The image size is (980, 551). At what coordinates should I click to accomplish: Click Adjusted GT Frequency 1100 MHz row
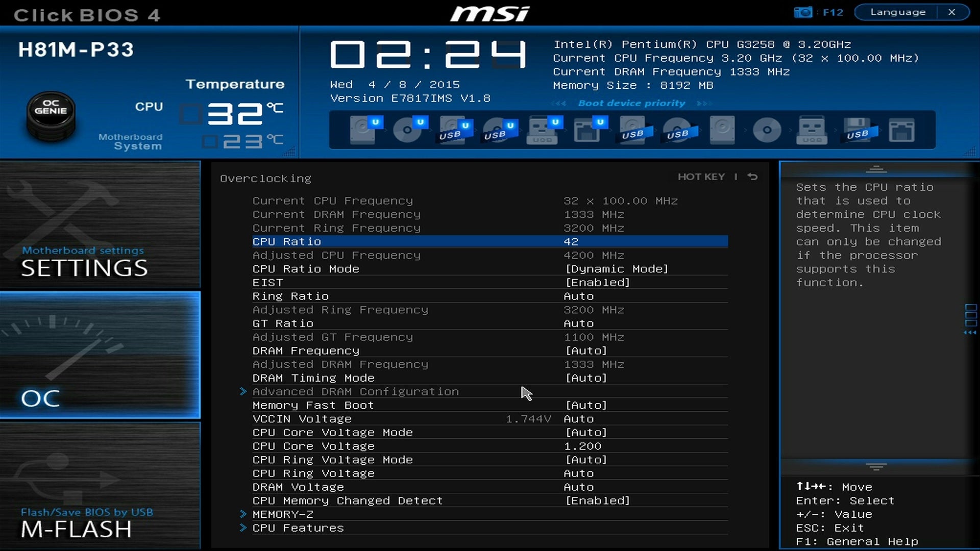coord(490,337)
